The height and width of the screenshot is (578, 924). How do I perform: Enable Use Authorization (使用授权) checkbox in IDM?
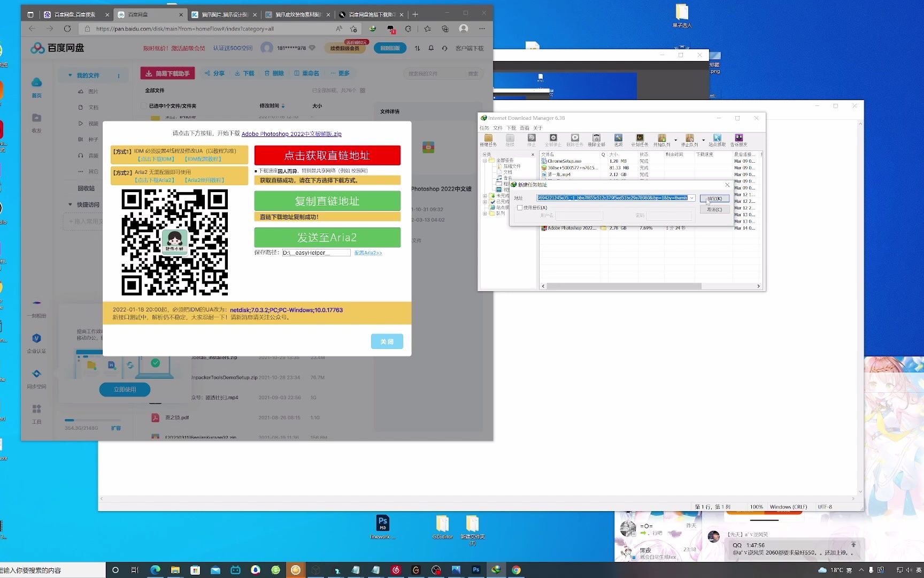click(520, 208)
